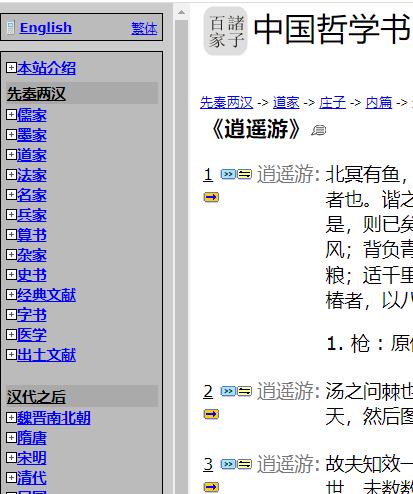Open the 清代 link

[x=32, y=478]
